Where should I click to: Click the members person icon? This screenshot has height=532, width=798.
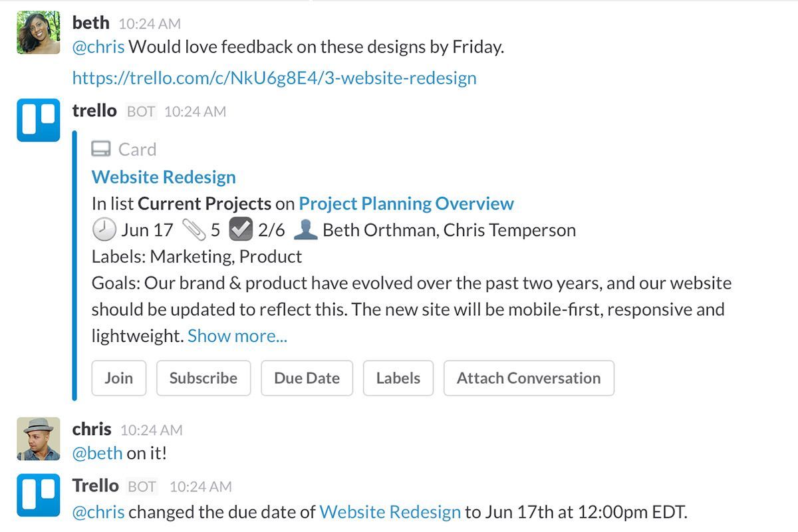click(x=305, y=230)
